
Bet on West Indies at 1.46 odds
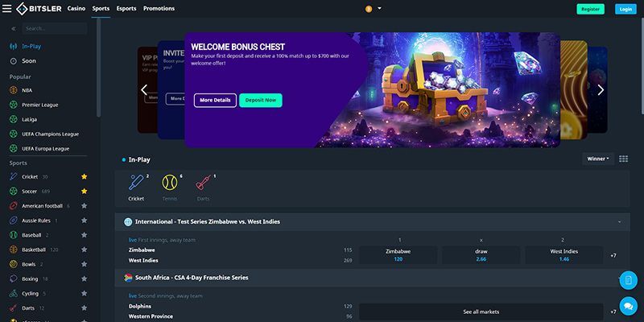[564, 255]
